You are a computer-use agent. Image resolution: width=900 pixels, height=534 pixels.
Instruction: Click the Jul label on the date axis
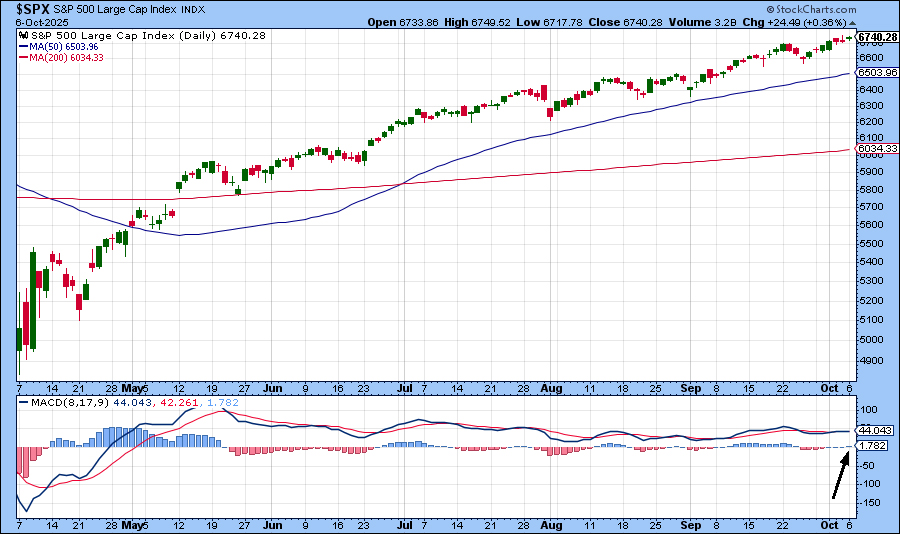405,385
